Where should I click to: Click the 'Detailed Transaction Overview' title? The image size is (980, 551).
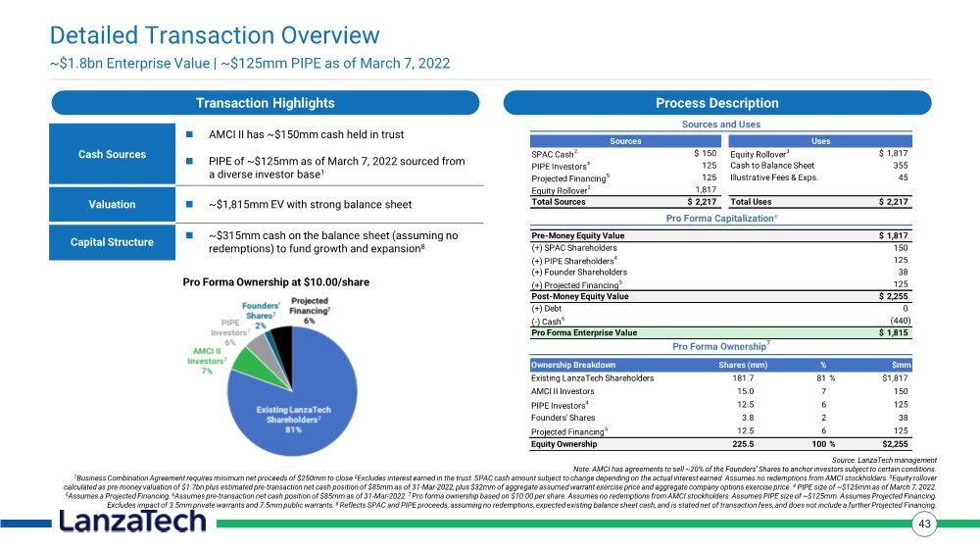click(215, 35)
